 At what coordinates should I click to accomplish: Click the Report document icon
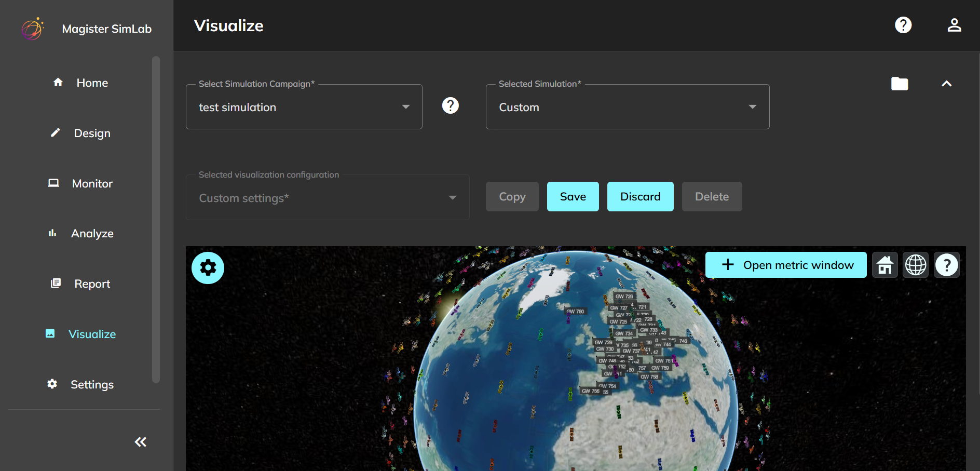click(x=56, y=283)
